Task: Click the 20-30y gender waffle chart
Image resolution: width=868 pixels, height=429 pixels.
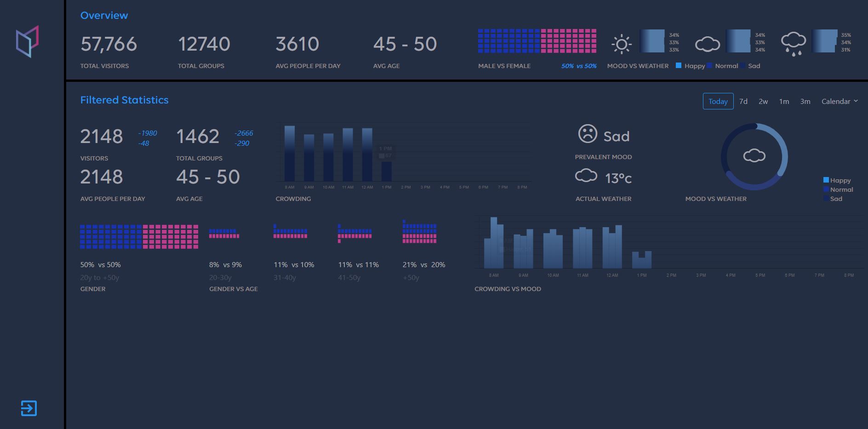Action: click(x=224, y=234)
